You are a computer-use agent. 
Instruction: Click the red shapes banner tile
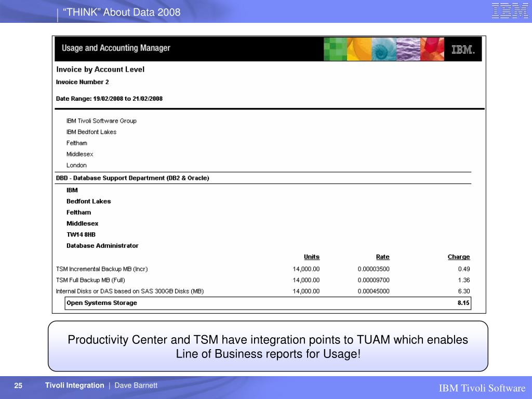coord(432,49)
